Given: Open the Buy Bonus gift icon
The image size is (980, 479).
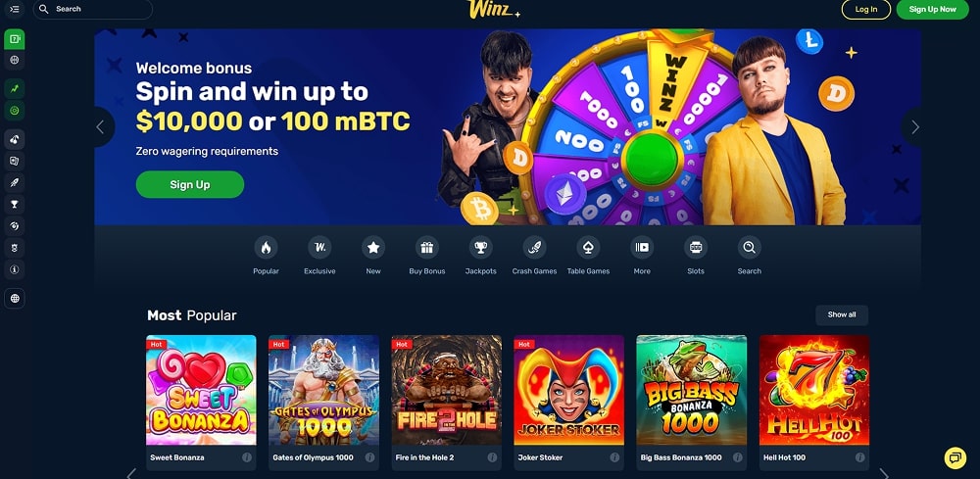Looking at the screenshot, I should (x=427, y=248).
